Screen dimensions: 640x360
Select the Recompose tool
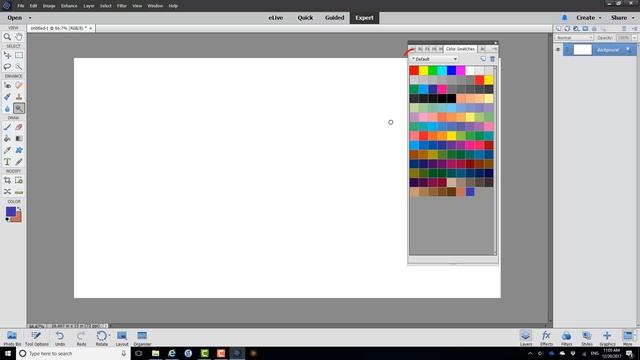pyautogui.click(x=19, y=180)
